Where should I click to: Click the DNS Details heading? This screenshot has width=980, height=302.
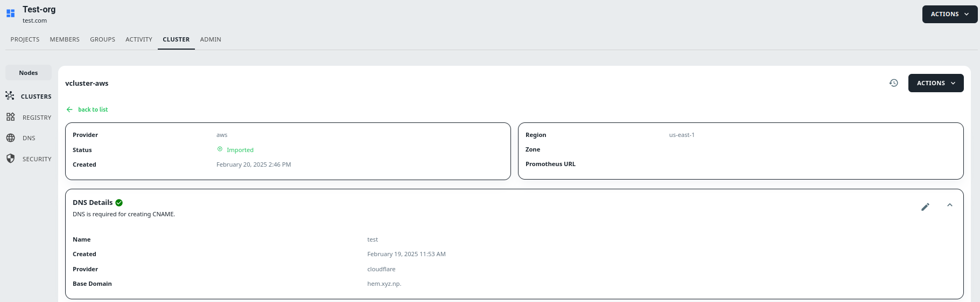(x=93, y=203)
